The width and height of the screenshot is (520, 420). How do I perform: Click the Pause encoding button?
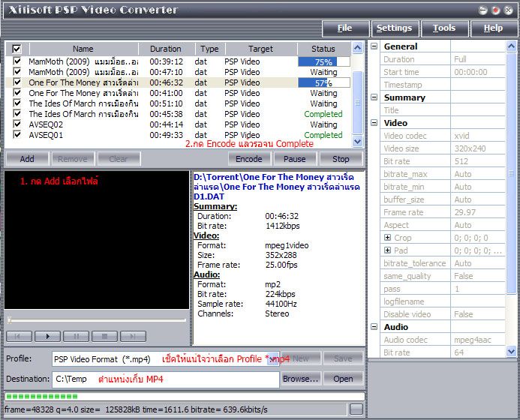[295, 159]
